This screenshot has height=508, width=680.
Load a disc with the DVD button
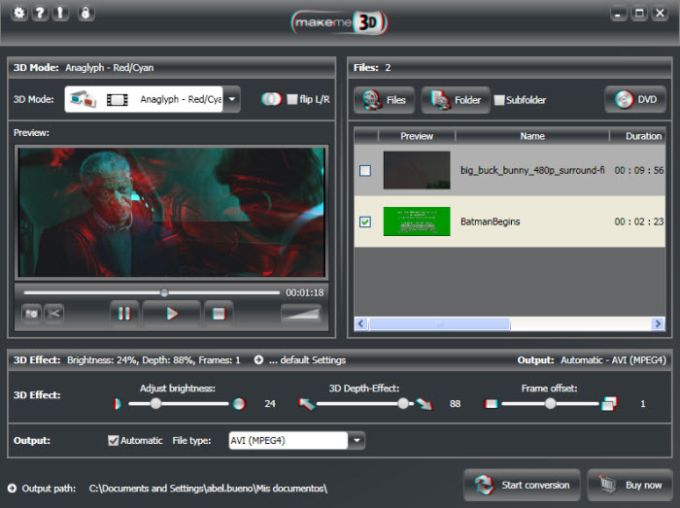[635, 99]
